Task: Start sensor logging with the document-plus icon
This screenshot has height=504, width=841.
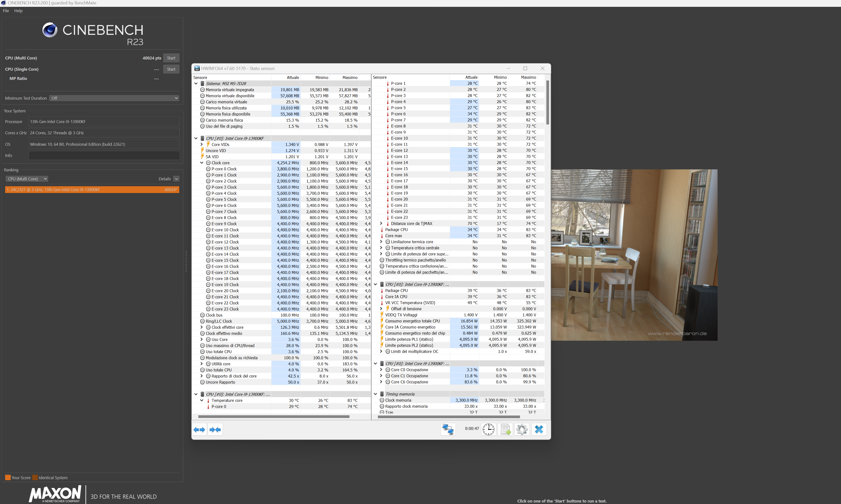Action: 505,429
